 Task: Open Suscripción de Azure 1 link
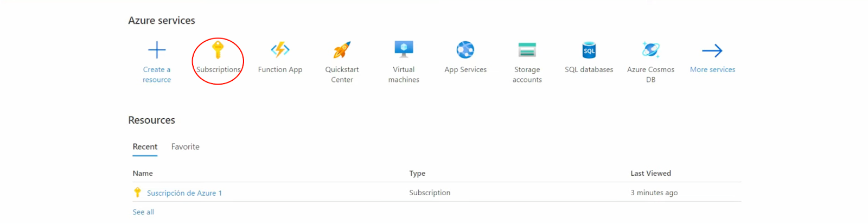pyautogui.click(x=184, y=193)
